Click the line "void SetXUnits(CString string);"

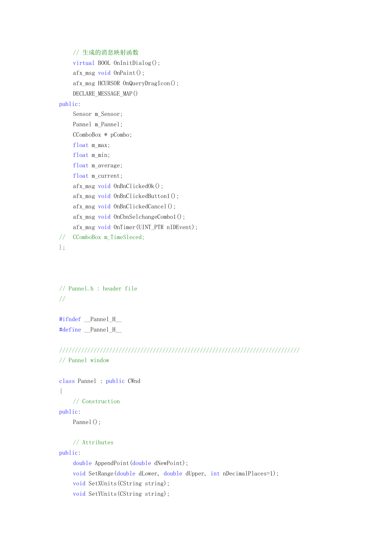(x=121, y=484)
